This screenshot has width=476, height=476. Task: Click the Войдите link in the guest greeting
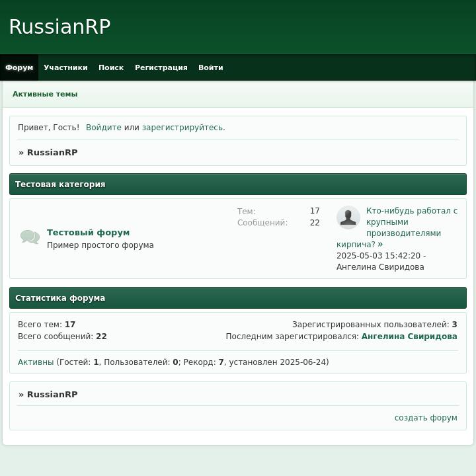[x=104, y=128]
